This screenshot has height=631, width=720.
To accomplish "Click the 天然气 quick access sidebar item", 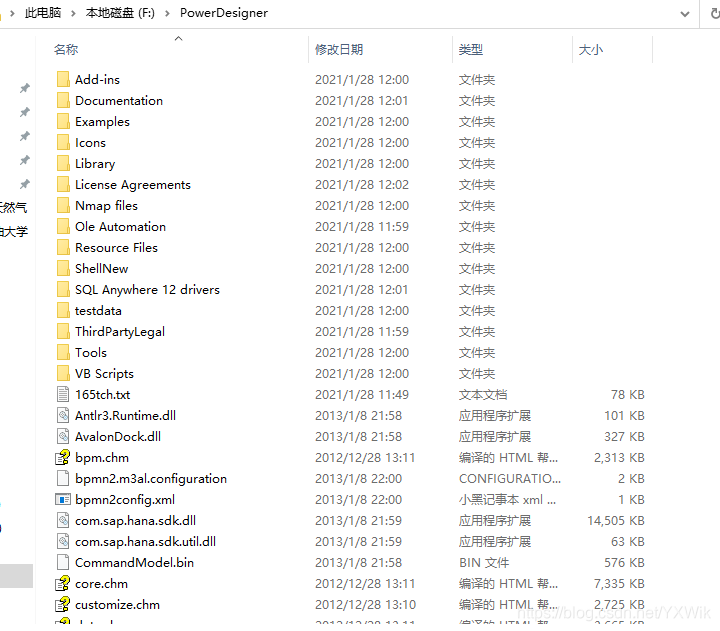I will tap(14, 208).
